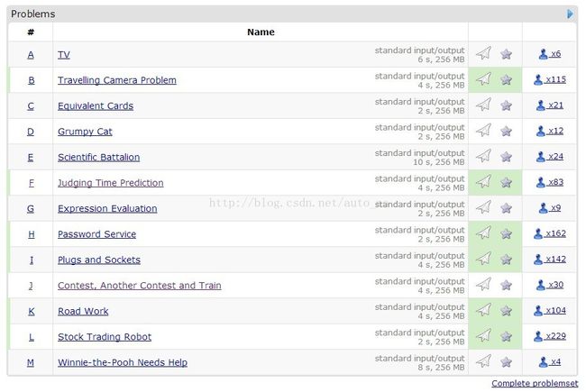Click problem letter H link
This screenshot has height=392, width=586.
pos(32,234)
